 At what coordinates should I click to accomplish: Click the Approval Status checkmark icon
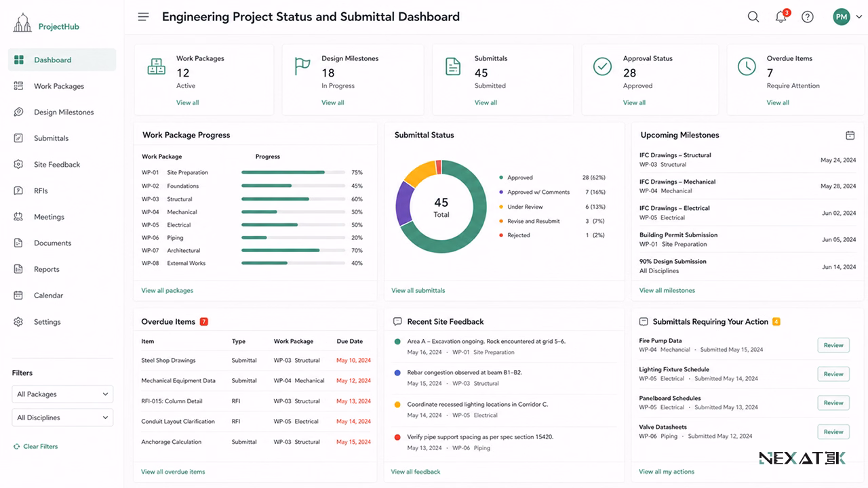coord(602,66)
